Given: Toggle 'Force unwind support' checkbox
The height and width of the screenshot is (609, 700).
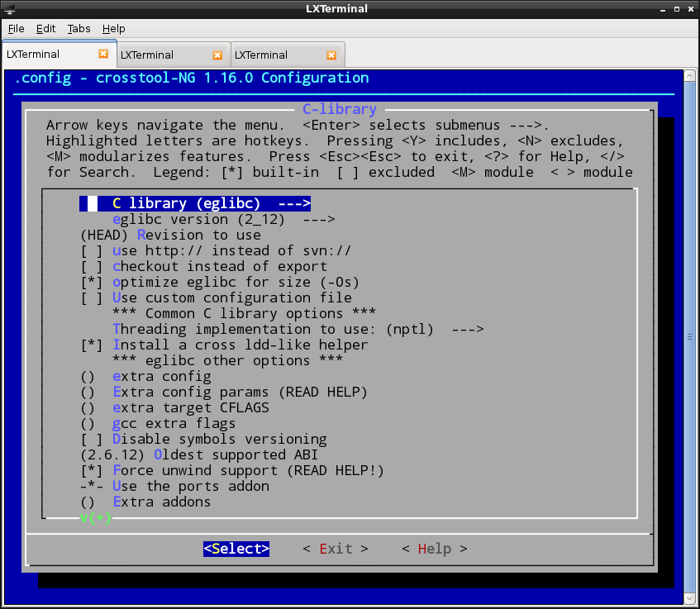Looking at the screenshot, I should tap(232, 471).
